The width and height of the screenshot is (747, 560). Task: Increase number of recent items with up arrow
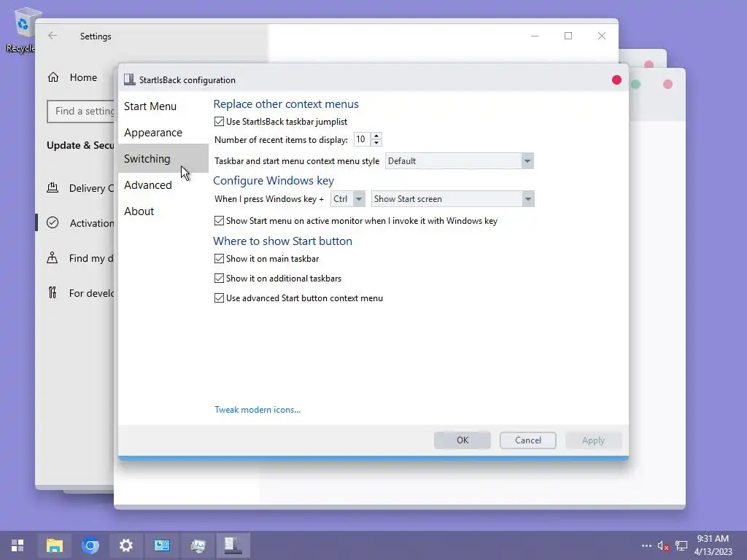[x=376, y=136]
